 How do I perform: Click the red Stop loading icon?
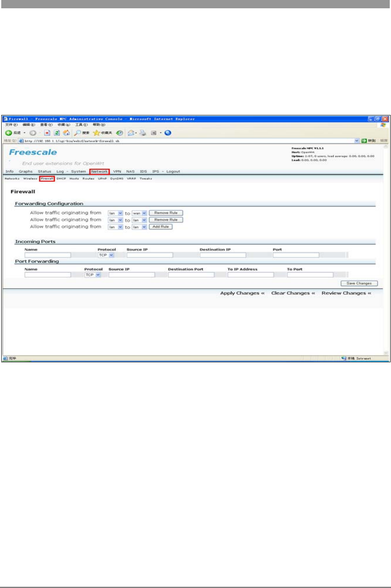pos(47,133)
